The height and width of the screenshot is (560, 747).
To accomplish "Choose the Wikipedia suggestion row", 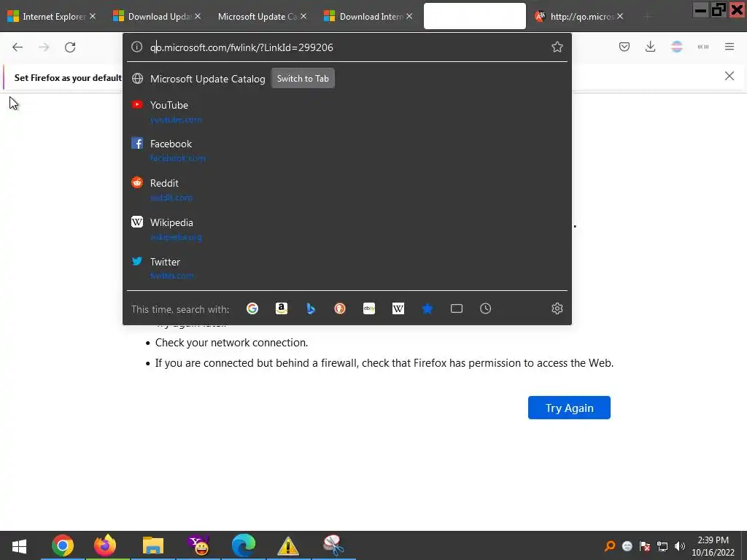I will [347, 229].
